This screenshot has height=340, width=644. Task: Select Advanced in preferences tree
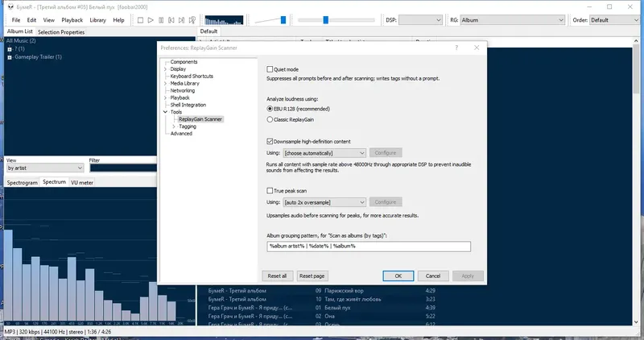pyautogui.click(x=181, y=134)
